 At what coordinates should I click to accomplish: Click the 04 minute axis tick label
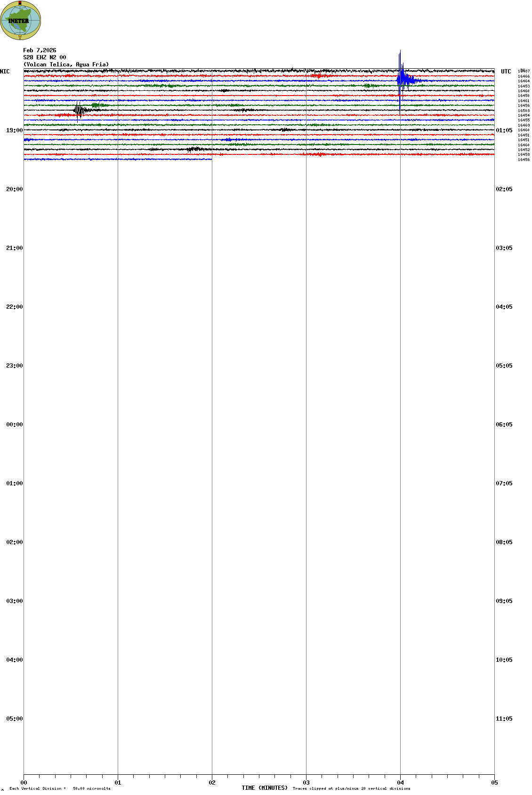point(400,783)
